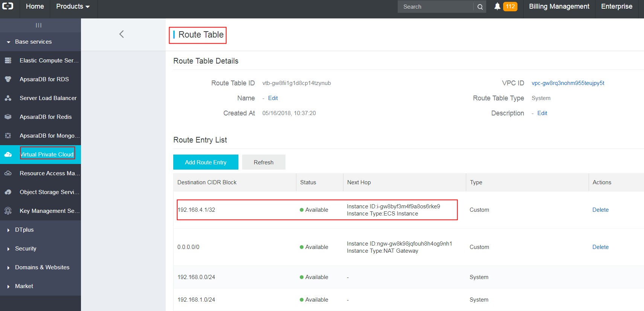Select Virtual Private Cloud in the sidebar

click(x=47, y=155)
